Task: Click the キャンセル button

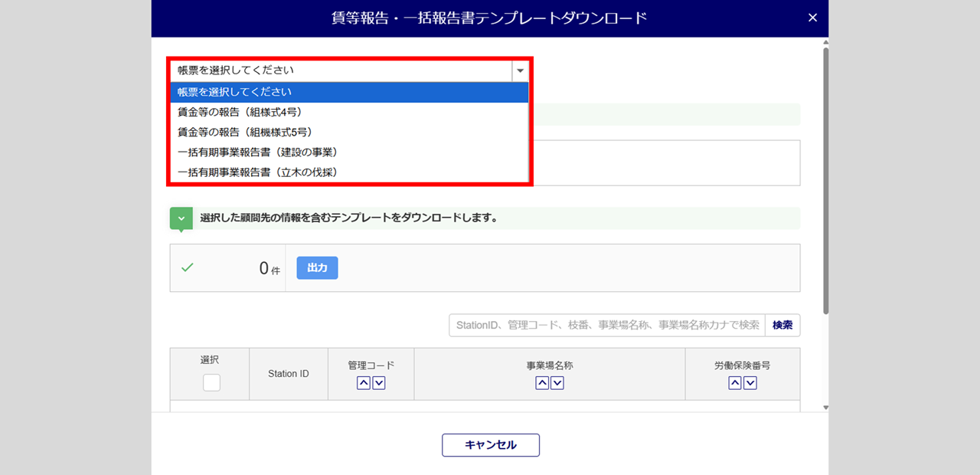Action: (x=490, y=445)
